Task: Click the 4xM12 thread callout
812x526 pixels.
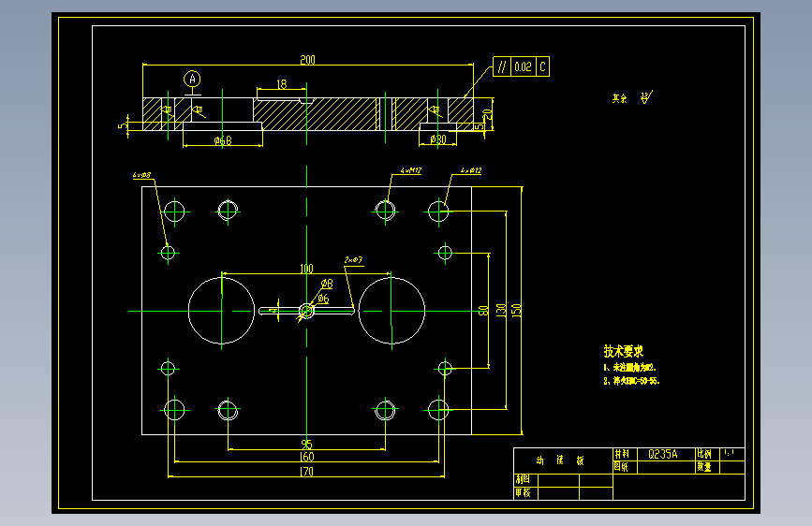Action: click(x=410, y=170)
